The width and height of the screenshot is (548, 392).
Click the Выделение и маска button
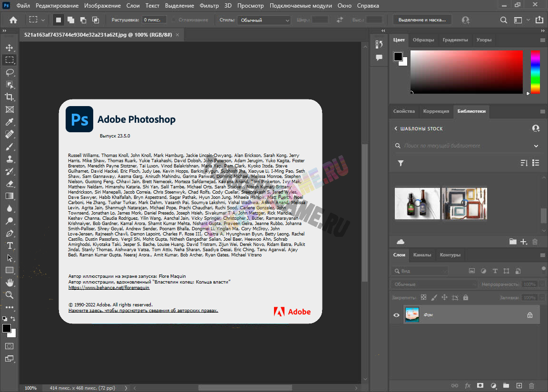[422, 20]
